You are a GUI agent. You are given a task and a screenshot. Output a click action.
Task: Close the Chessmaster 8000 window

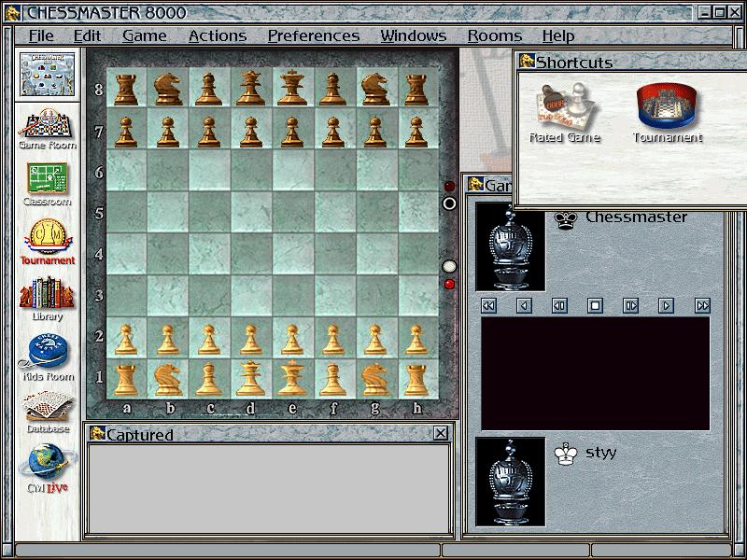pos(734,12)
